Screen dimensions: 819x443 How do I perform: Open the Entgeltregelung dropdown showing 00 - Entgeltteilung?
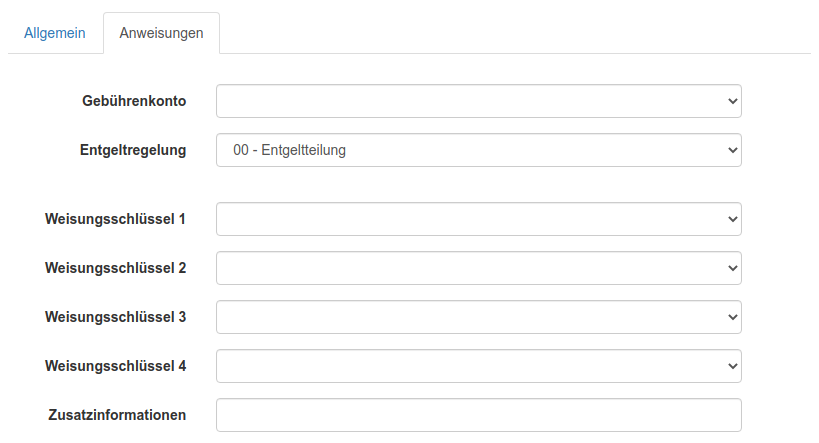(x=478, y=151)
